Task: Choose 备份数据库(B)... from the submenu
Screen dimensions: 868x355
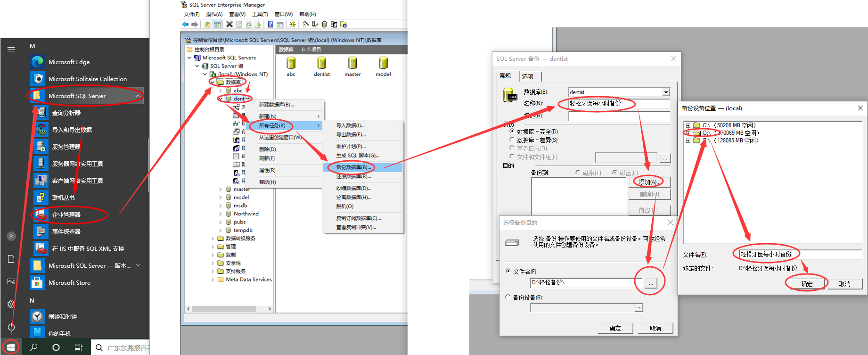Action: [x=363, y=167]
